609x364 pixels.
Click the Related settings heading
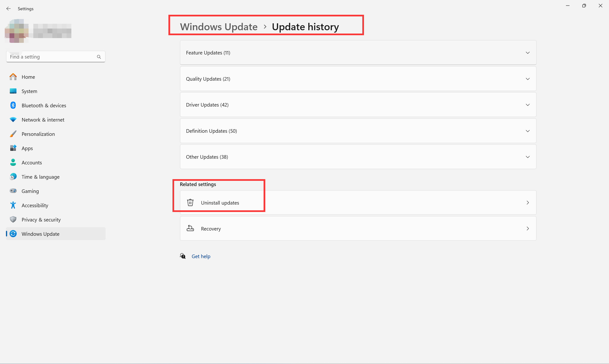coord(198,184)
